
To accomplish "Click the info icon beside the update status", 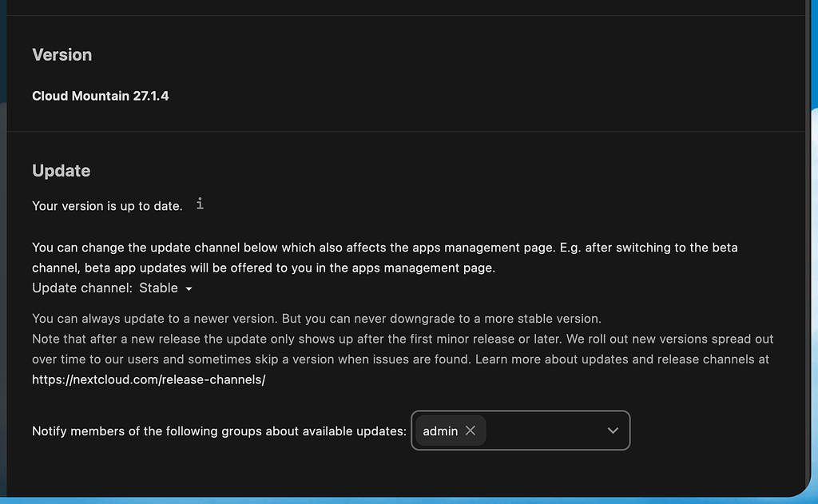I will 199,204.
